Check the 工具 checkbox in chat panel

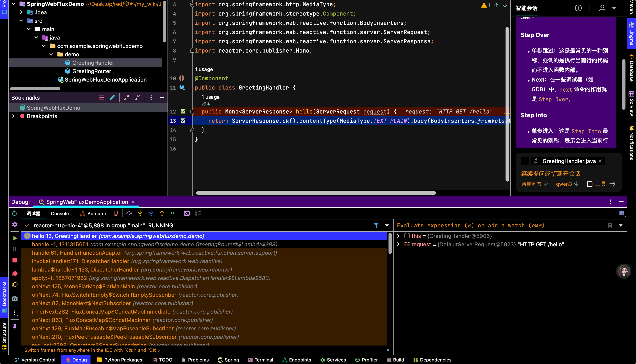point(589,184)
